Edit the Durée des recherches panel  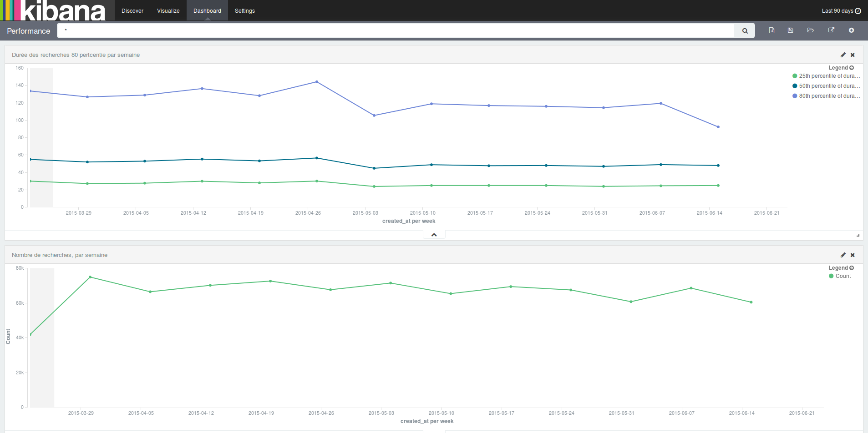coord(843,55)
